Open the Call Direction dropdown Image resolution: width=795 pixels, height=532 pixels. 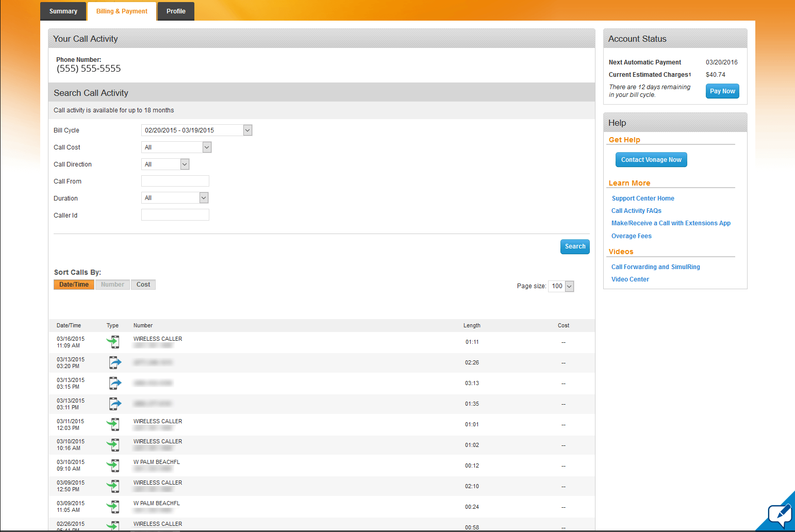(x=165, y=164)
